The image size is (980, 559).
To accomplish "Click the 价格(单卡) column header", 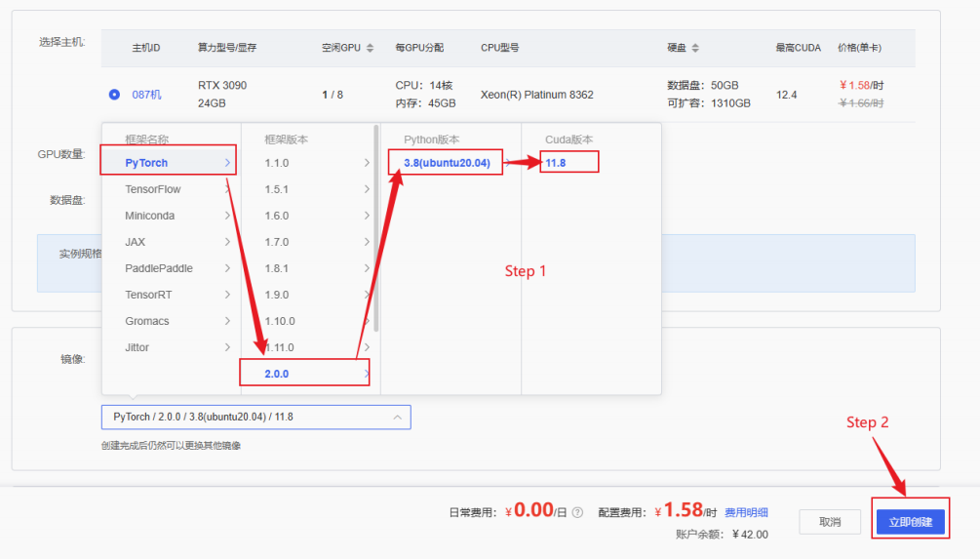I will click(859, 48).
